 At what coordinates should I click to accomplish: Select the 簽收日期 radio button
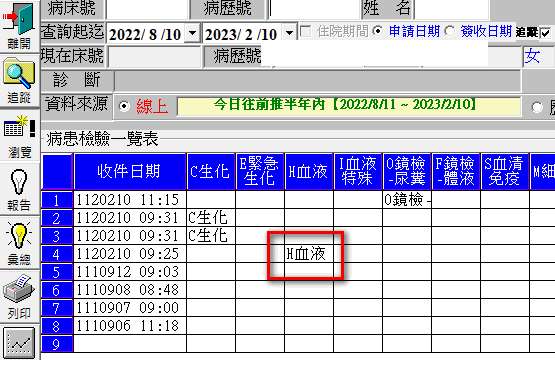coord(450,31)
